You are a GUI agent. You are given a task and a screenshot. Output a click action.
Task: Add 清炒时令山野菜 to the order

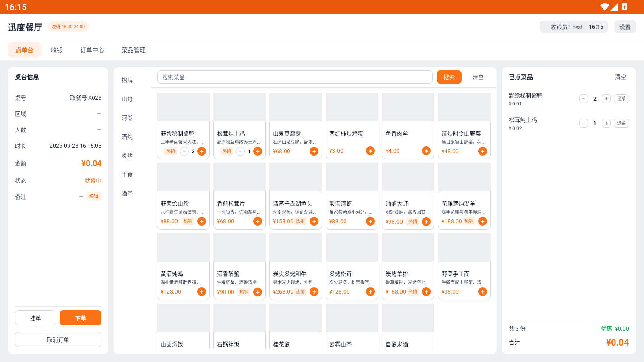pyautogui.click(x=483, y=151)
